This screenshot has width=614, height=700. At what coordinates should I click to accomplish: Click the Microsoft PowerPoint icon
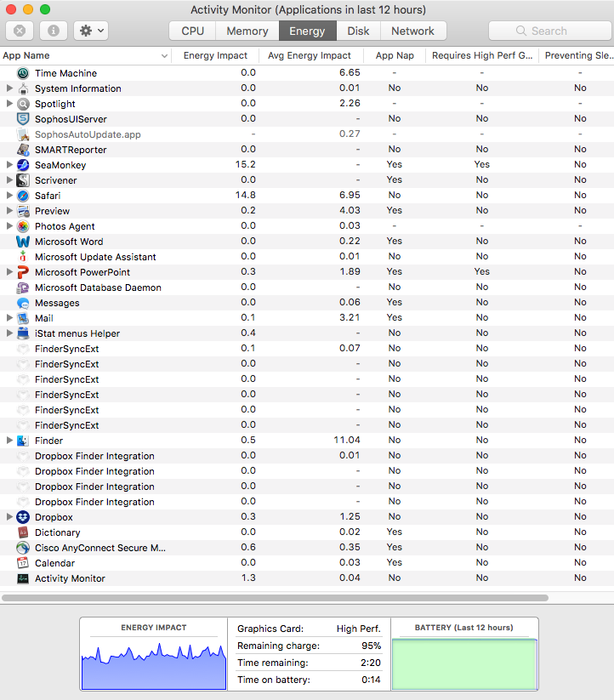click(23, 272)
